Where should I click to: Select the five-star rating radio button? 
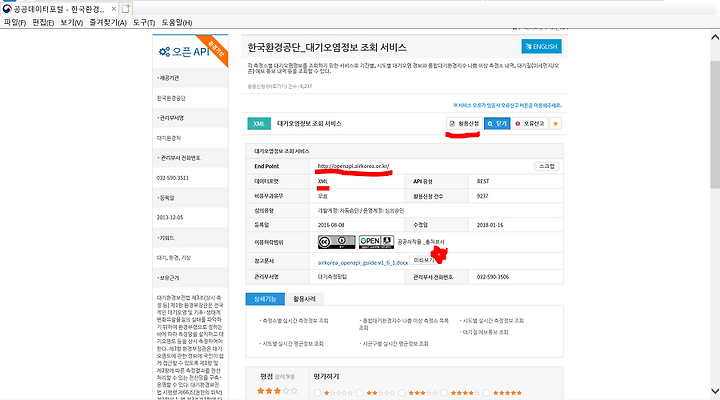pyautogui.click(x=486, y=393)
